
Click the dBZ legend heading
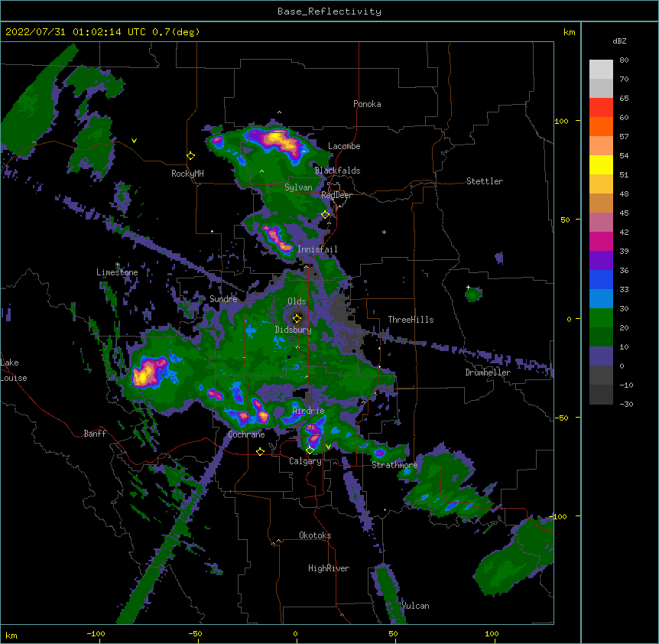point(619,41)
